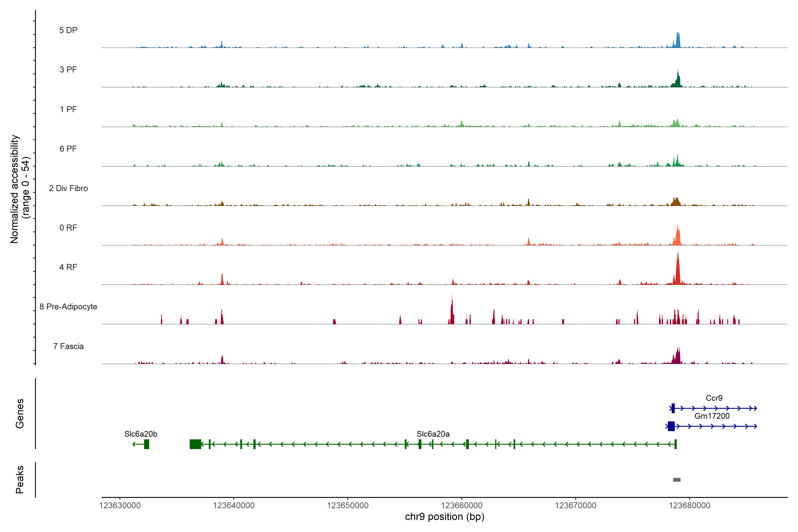Click the 7 Fascia track label
798x532 pixels.
(68, 346)
